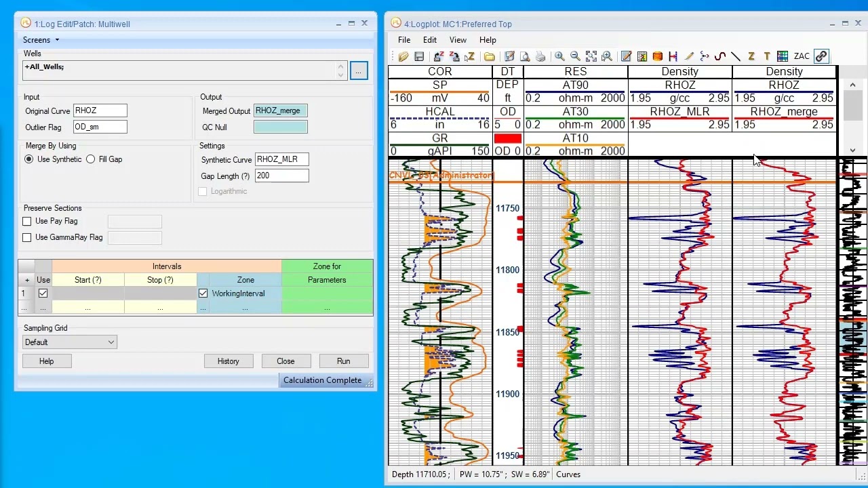
Task: Click the Gap Length 200 field
Action: [282, 176]
